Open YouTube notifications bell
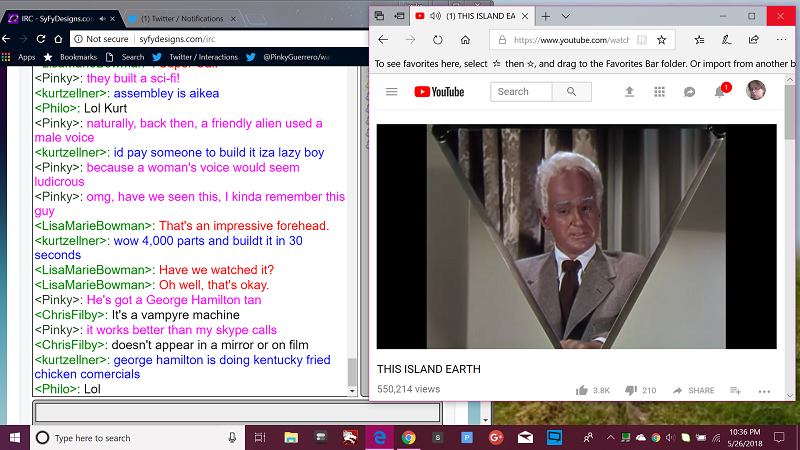The height and width of the screenshot is (450, 800). (720, 92)
